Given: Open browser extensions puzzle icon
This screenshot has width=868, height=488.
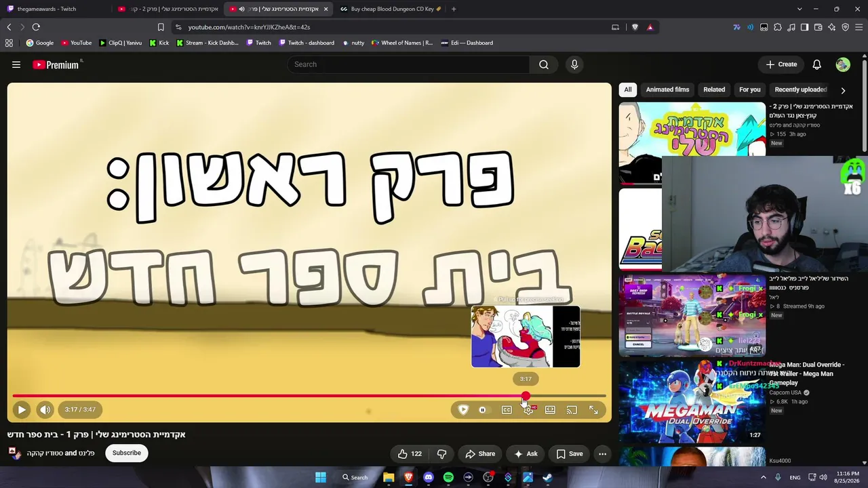Looking at the screenshot, I should click(777, 27).
